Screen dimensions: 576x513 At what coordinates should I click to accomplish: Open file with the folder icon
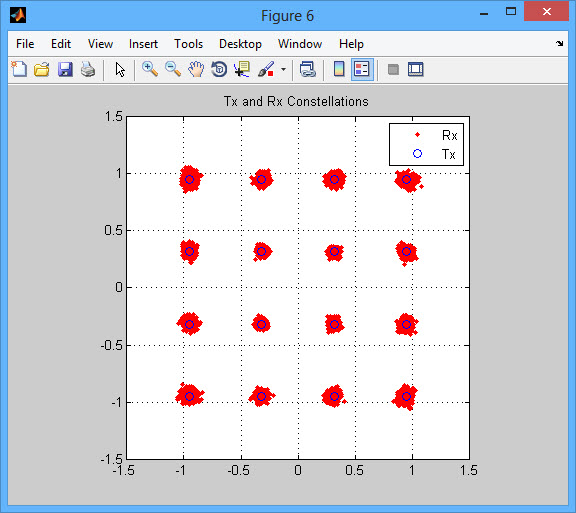click(42, 69)
